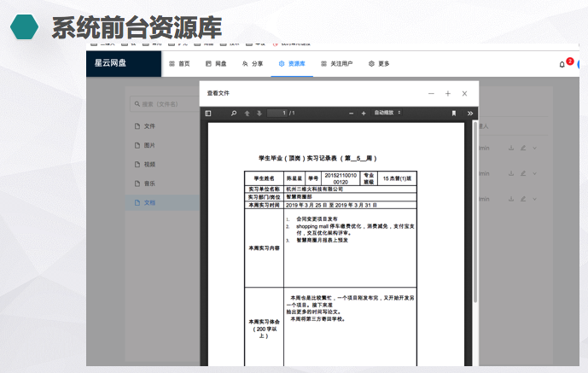Select 视频 category in sidebar
Screen dimensions: 588x373
click(162, 165)
